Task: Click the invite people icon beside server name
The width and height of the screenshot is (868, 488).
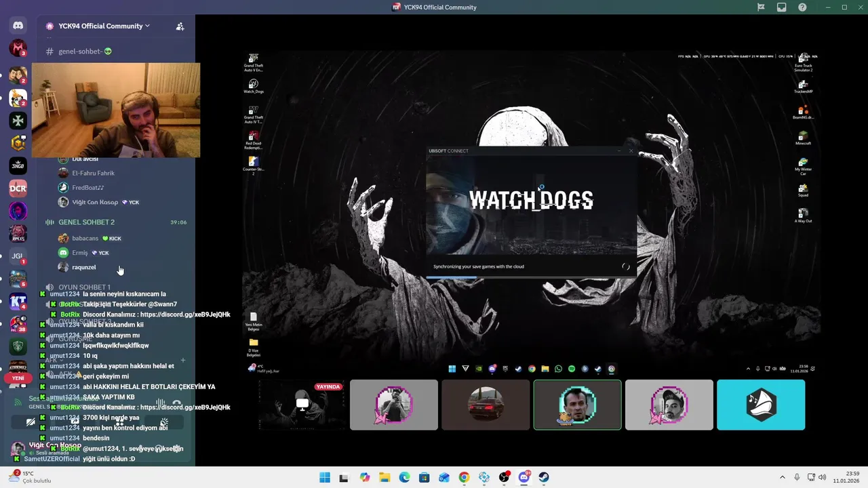Action: [x=180, y=26]
